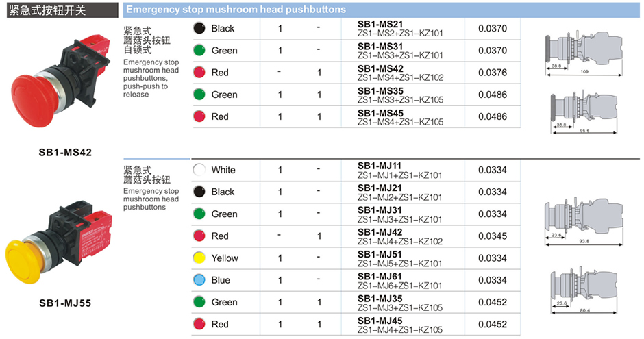Click the Emergency stop mushroom head pushbuttons header
Image resolution: width=644 pixels, height=339 pixels.
coord(236,10)
